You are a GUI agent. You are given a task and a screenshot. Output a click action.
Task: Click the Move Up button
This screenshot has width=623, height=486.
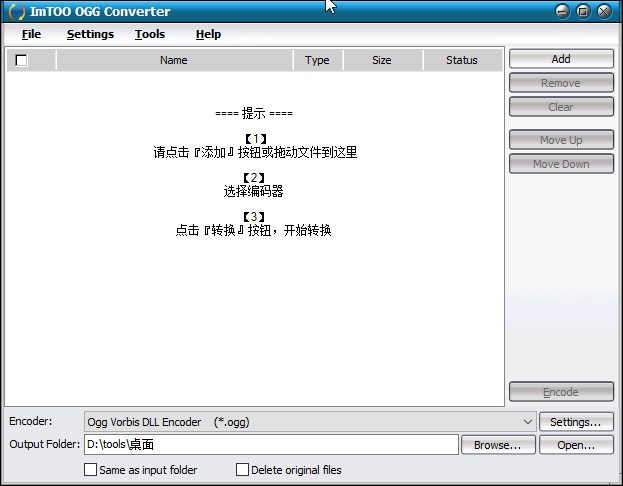point(561,140)
